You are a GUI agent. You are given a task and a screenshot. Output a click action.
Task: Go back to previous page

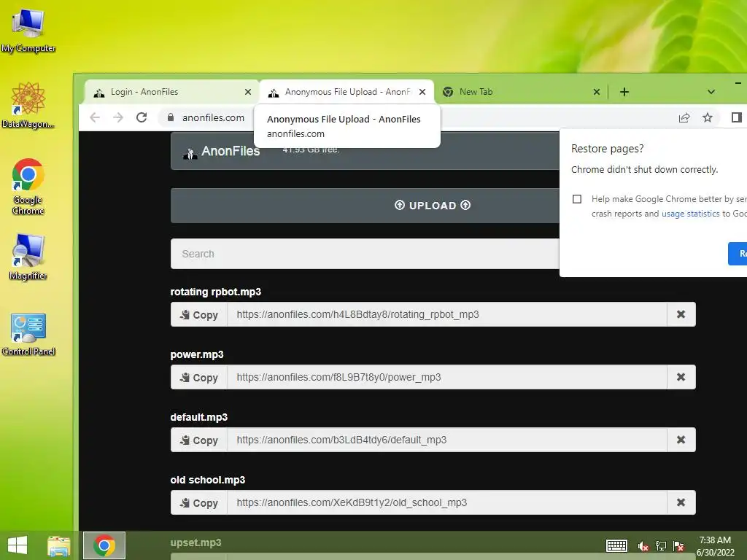(x=95, y=117)
